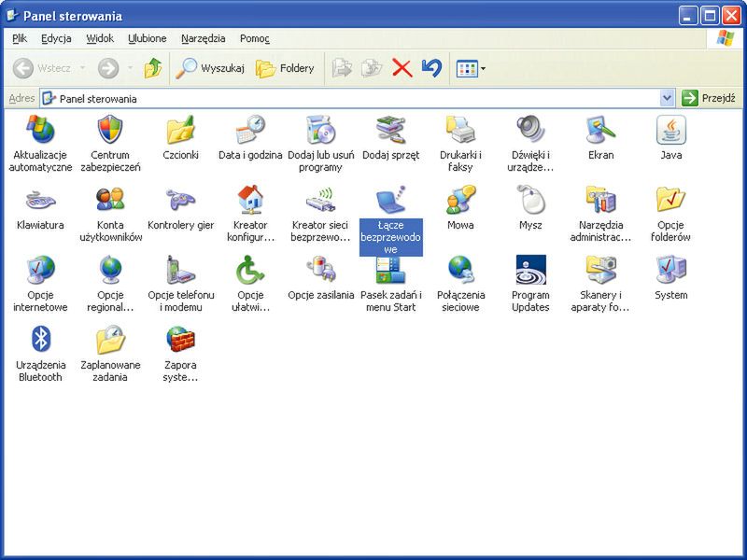The height and width of the screenshot is (560, 747).
Task: Open Dźwięki i urządzenia audio
Action: point(530,143)
